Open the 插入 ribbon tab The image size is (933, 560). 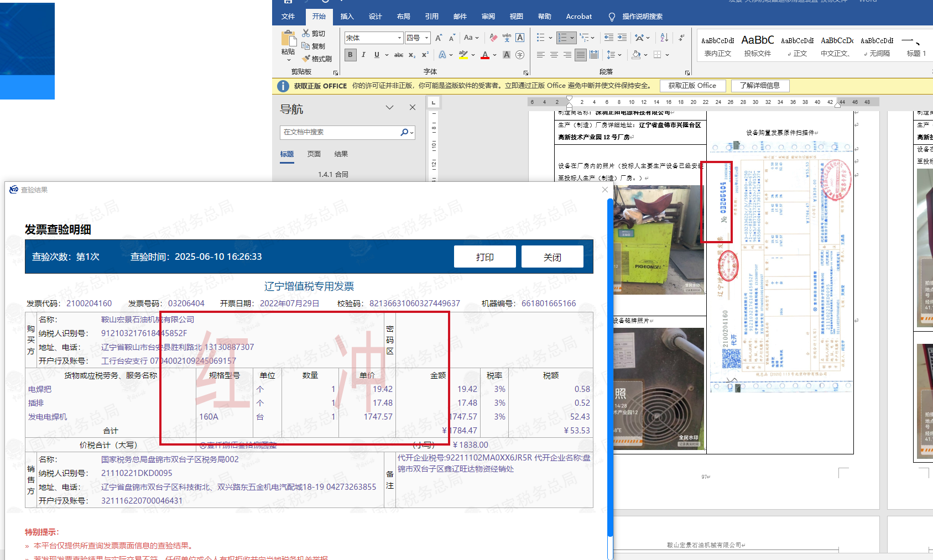point(347,17)
